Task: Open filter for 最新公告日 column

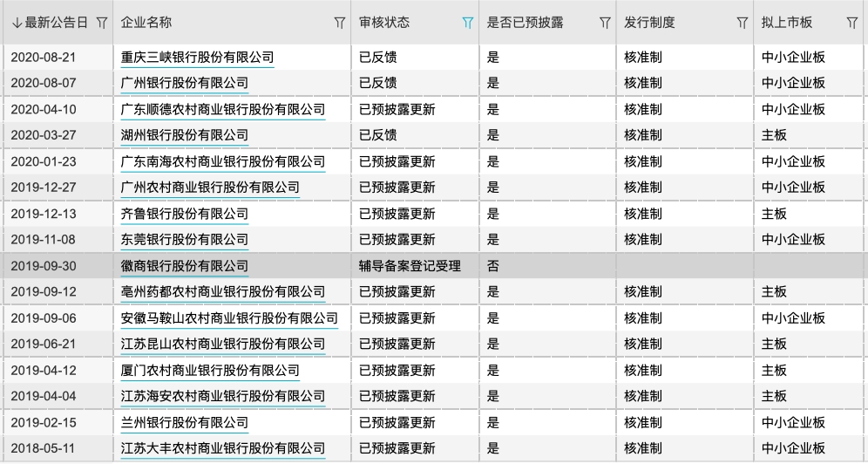Action: 102,23
